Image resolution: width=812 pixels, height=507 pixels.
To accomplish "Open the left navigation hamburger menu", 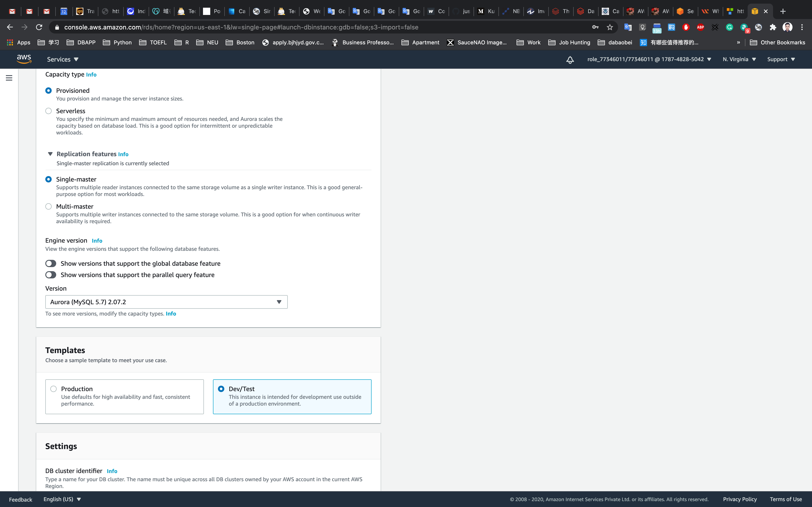I will point(9,78).
